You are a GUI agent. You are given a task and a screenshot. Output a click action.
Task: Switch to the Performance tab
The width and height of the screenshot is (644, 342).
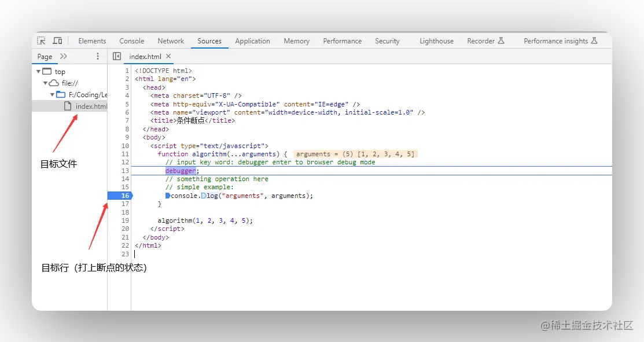tap(342, 41)
